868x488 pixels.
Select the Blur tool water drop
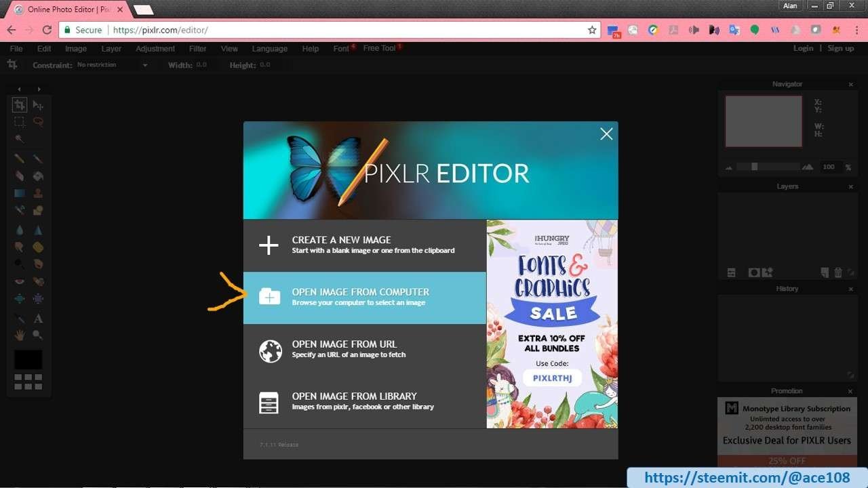[20, 230]
